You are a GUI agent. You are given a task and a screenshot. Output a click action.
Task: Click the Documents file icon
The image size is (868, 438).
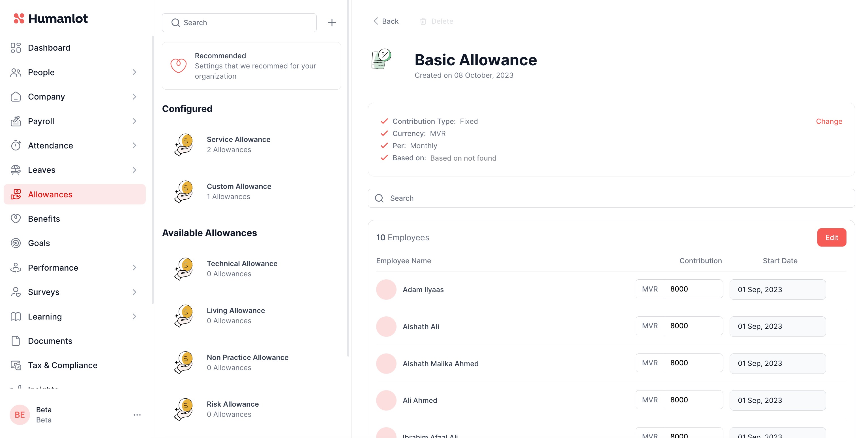tap(16, 341)
